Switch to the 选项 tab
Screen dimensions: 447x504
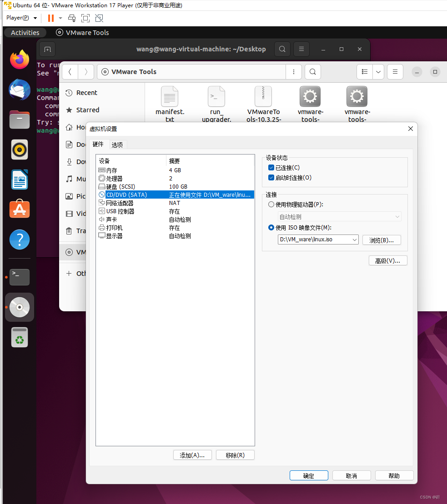click(117, 145)
